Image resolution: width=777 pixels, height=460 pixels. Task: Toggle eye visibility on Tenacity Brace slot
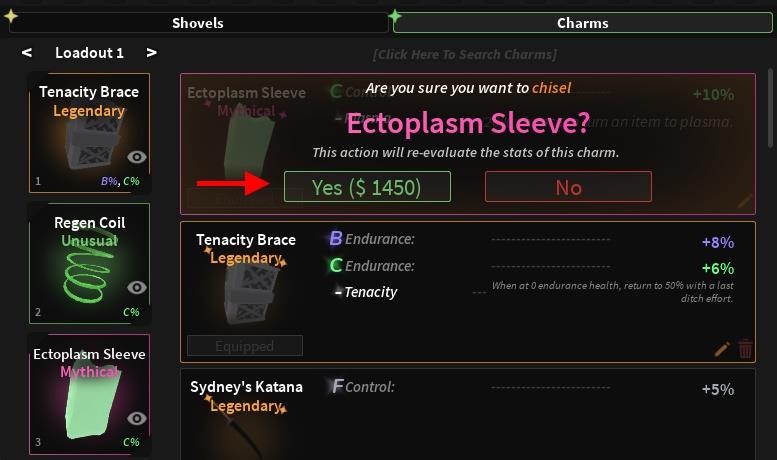pyautogui.click(x=138, y=157)
